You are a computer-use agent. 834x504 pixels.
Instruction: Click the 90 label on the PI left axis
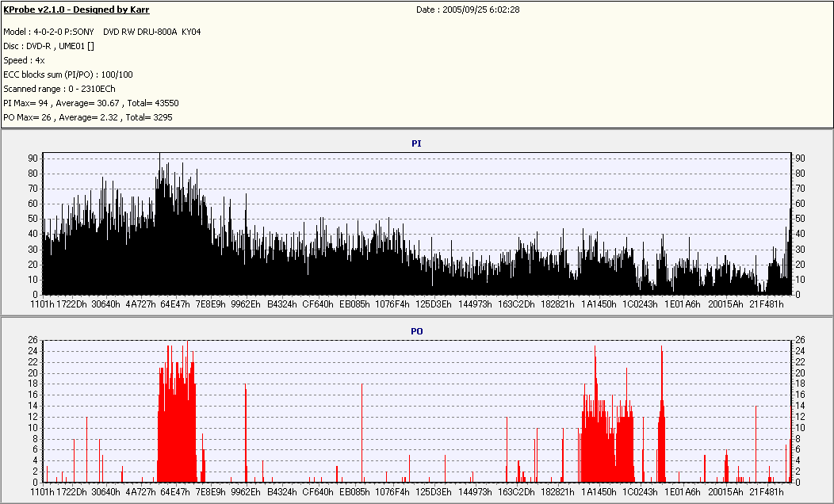[x=33, y=158]
